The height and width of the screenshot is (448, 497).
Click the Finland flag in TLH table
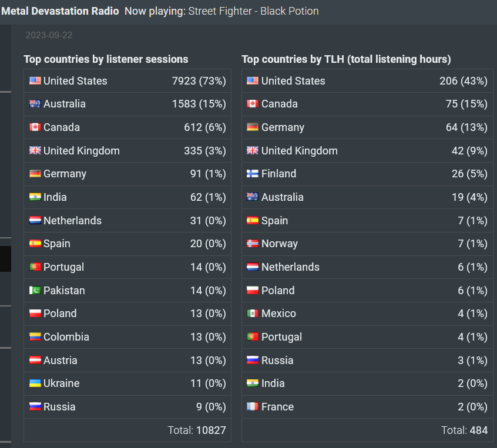click(253, 174)
